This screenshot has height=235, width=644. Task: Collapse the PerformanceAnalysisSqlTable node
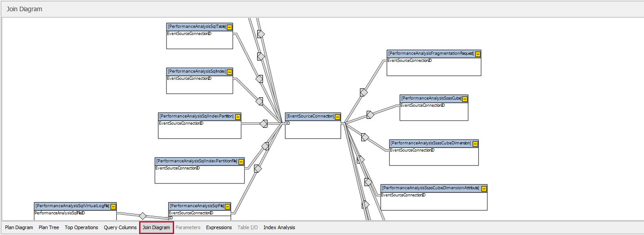pyautogui.click(x=229, y=27)
